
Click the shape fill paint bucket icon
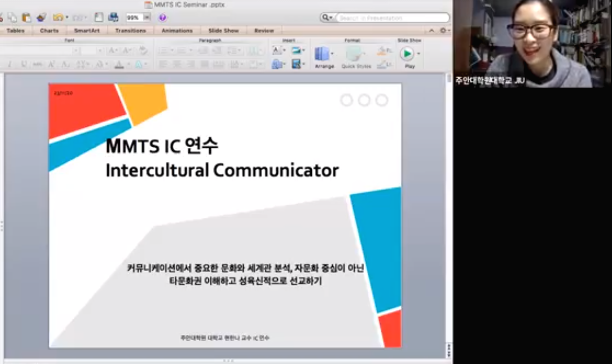click(382, 51)
